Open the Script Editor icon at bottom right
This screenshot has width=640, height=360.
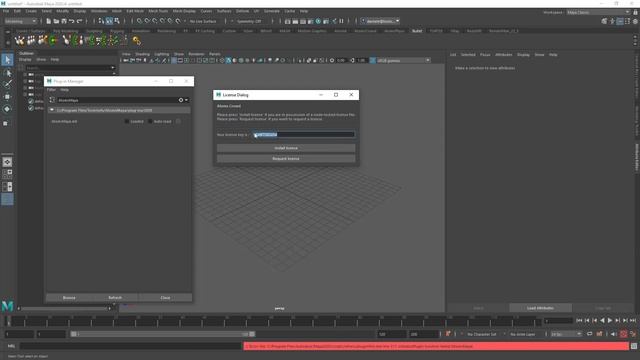pyautogui.click(x=634, y=346)
